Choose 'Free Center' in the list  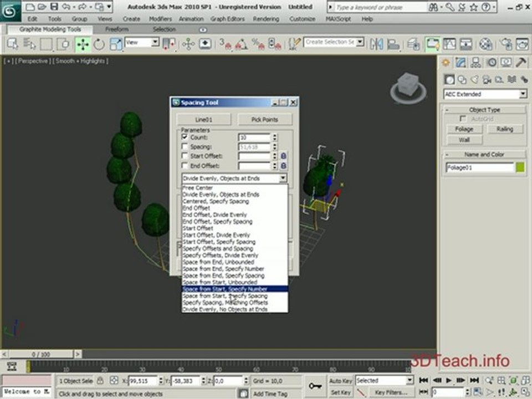coord(235,188)
